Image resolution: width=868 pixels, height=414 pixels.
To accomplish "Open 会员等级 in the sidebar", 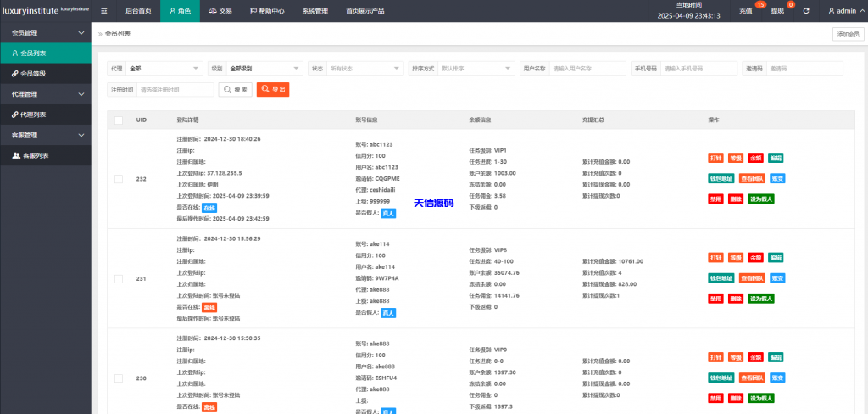I will [x=34, y=74].
